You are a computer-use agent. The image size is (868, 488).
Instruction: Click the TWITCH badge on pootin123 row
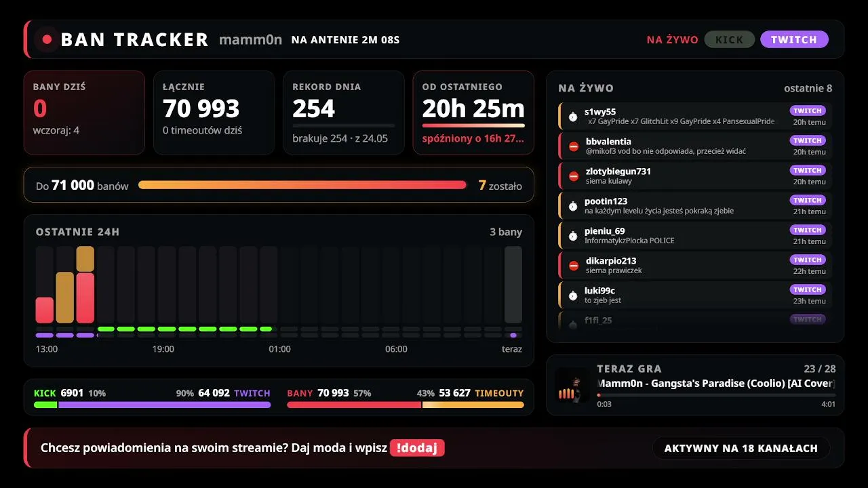808,200
